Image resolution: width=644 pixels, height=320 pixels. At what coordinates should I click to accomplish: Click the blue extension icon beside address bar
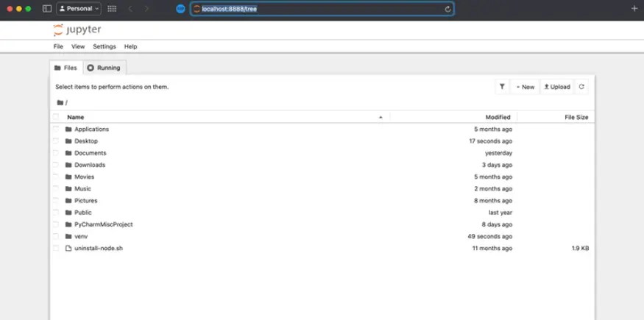pyautogui.click(x=181, y=9)
